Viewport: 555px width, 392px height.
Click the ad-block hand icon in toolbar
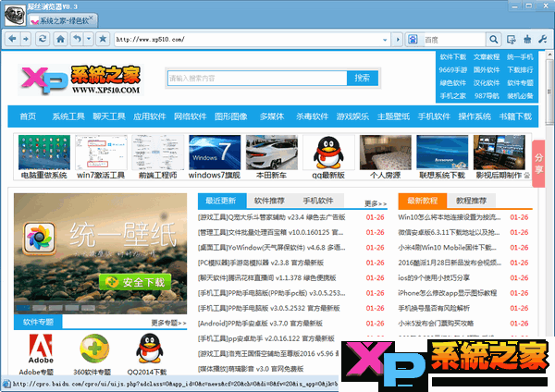coord(527,39)
